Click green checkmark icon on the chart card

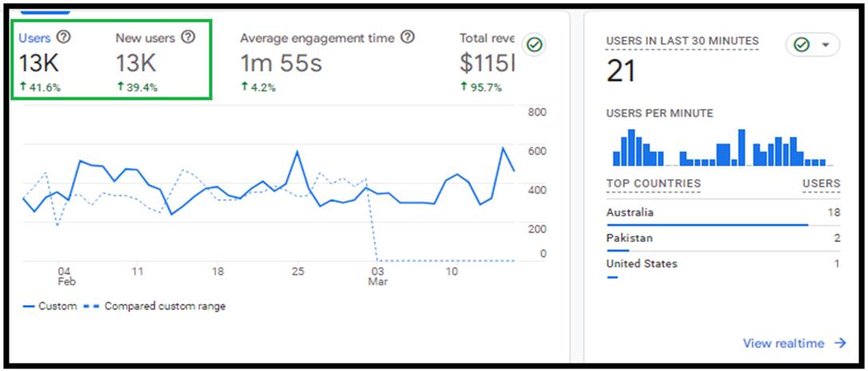(x=535, y=45)
